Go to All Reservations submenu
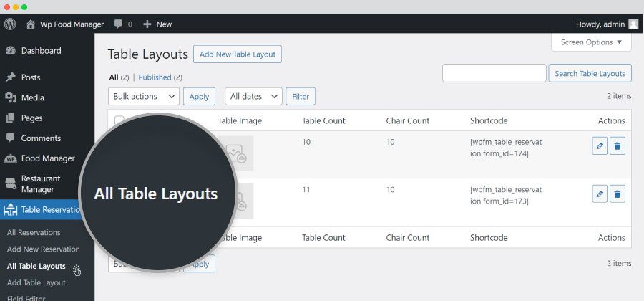Viewport: 644px width, 301px height. tap(34, 233)
